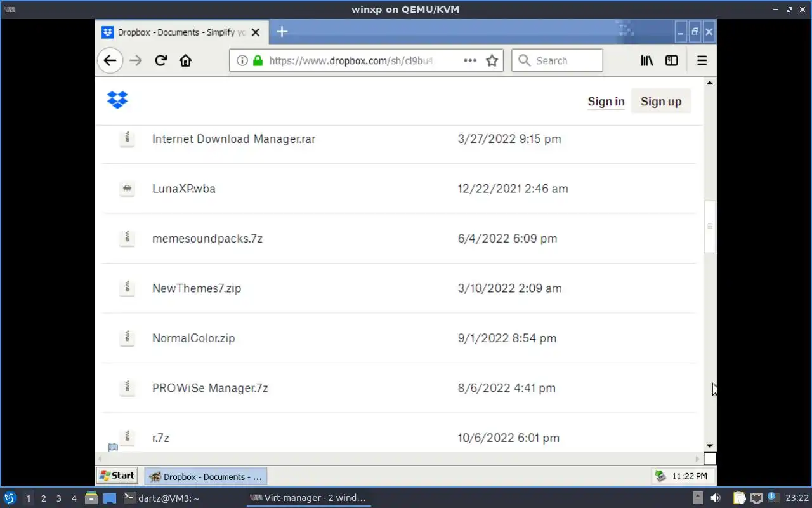Open the Firefox Library view
The height and width of the screenshot is (508, 812).
(x=647, y=60)
